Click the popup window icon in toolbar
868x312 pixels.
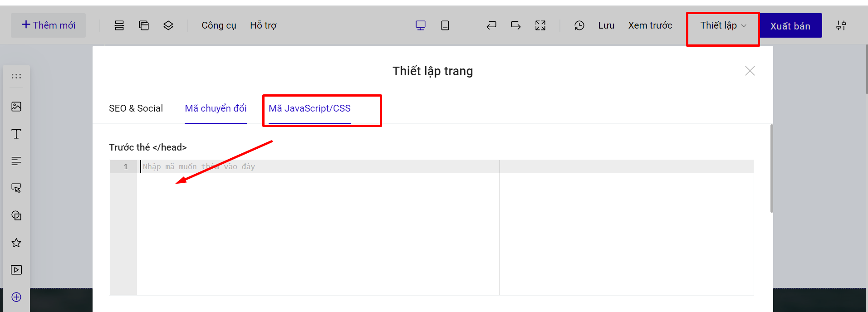(144, 25)
